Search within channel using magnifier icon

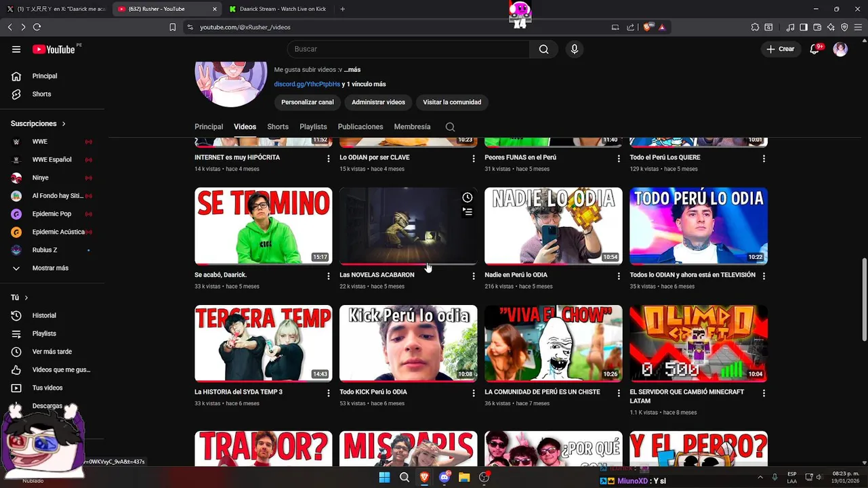pyautogui.click(x=450, y=127)
